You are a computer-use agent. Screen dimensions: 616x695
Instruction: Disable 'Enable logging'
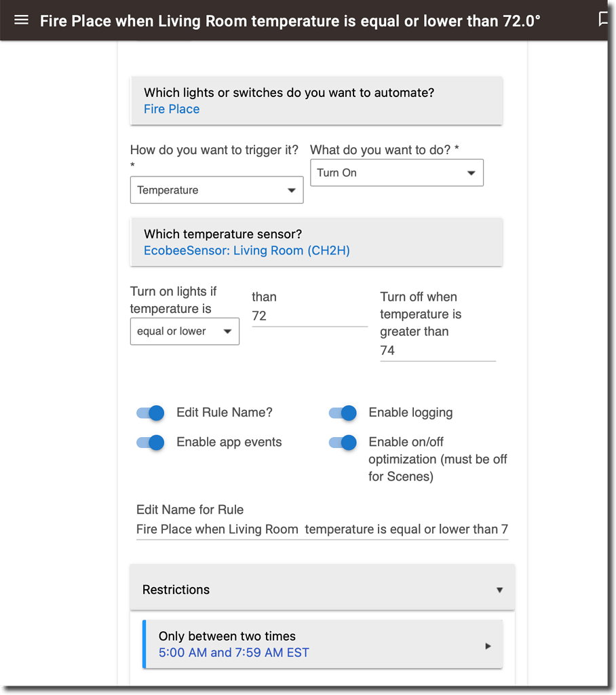pyautogui.click(x=343, y=413)
